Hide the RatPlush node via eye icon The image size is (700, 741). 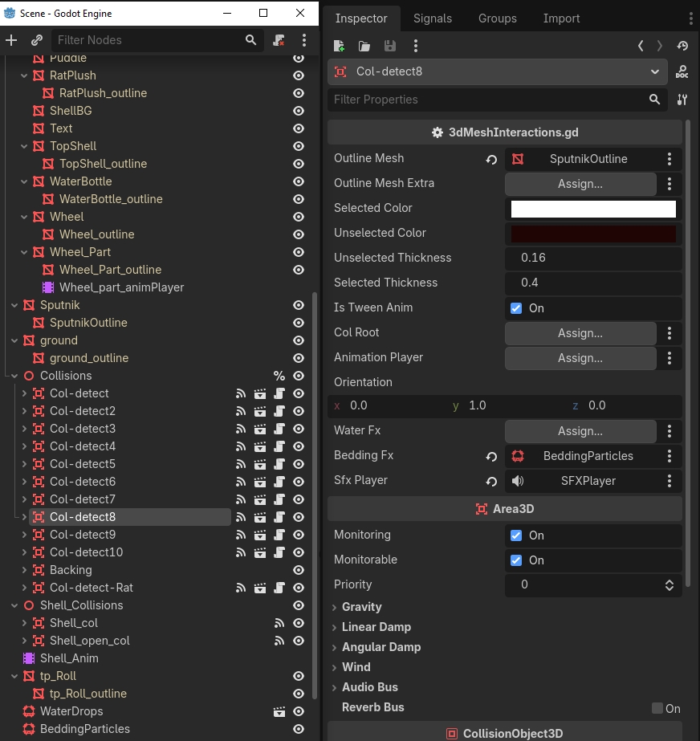pyautogui.click(x=299, y=75)
